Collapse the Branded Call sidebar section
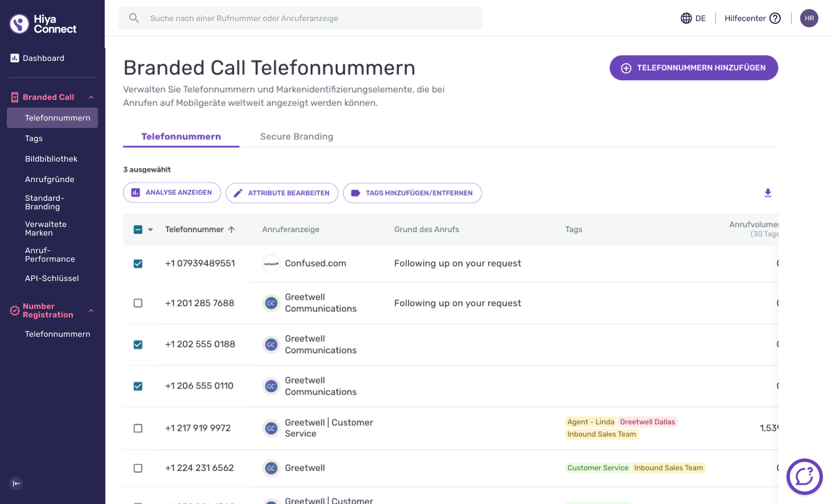Image resolution: width=832 pixels, height=504 pixels. pyautogui.click(x=91, y=97)
